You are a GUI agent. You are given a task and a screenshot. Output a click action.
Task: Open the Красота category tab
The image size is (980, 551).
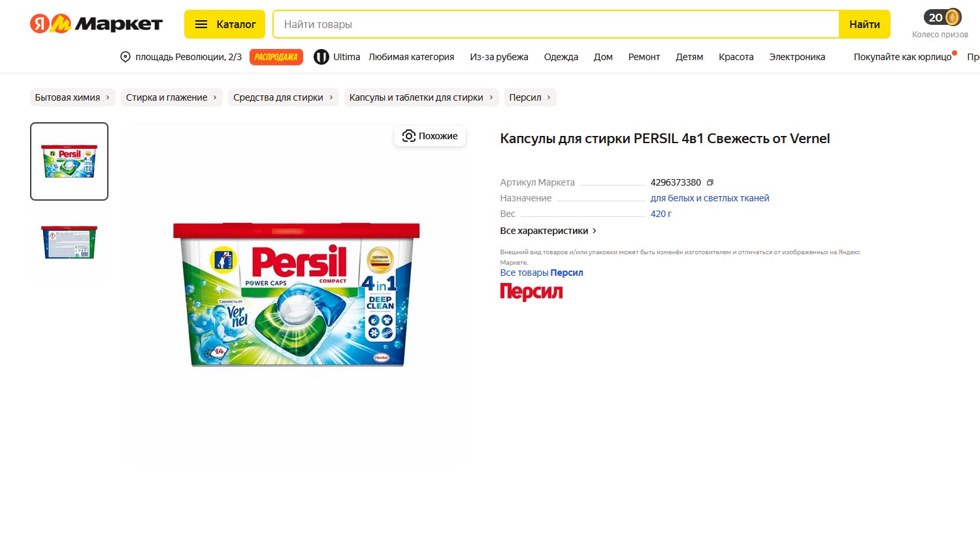tap(736, 57)
